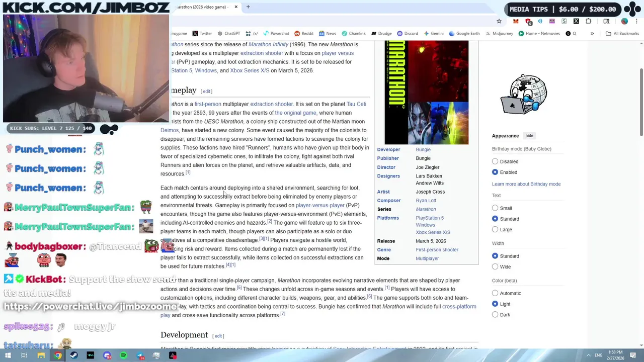Select Standard page width
The height and width of the screenshot is (362, 644).
point(495,256)
